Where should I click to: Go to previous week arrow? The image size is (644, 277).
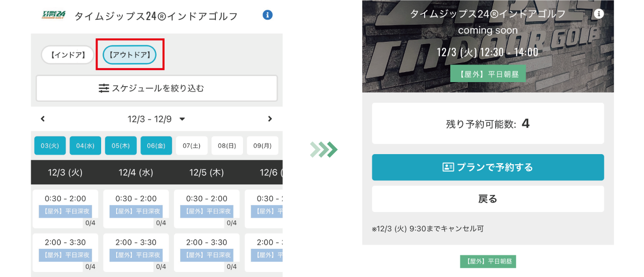point(43,119)
